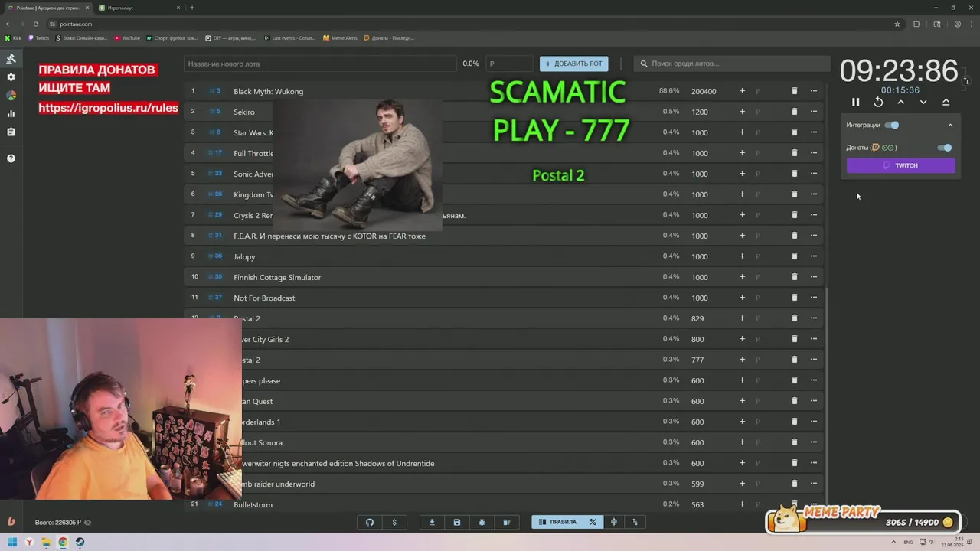Click the bug report icon in bottom toolbar
This screenshot has width=980, height=551.
pyautogui.click(x=482, y=523)
